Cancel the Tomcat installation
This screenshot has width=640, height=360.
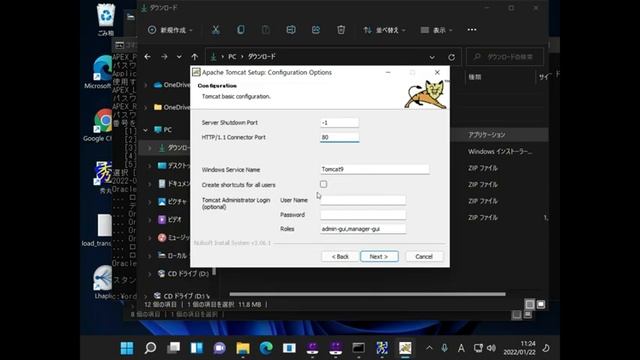[424, 256]
